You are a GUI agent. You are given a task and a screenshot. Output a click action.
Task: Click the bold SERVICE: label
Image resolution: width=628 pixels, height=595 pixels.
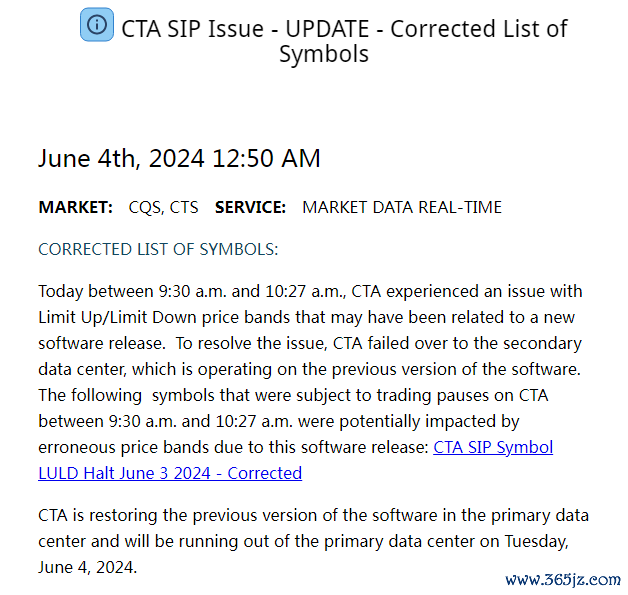pos(250,207)
